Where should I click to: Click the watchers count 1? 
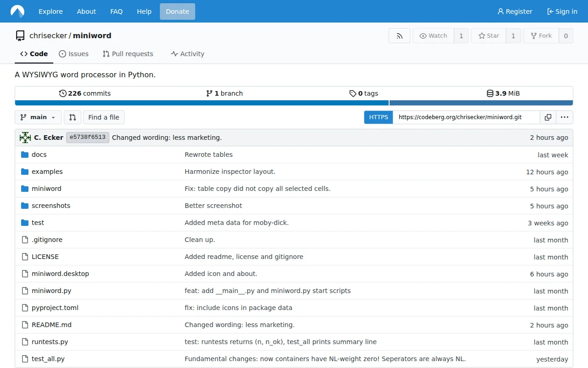pyautogui.click(x=461, y=36)
